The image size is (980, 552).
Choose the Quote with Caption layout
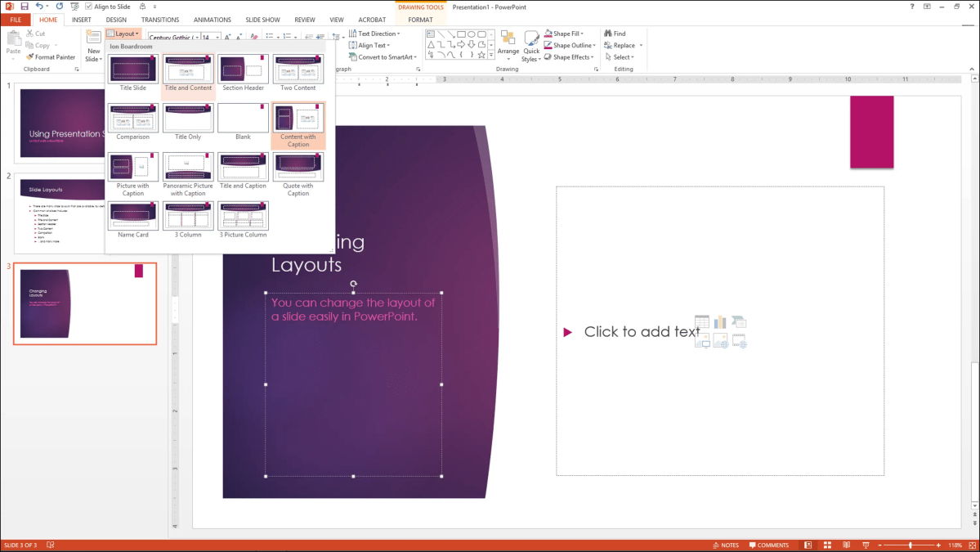298,174
